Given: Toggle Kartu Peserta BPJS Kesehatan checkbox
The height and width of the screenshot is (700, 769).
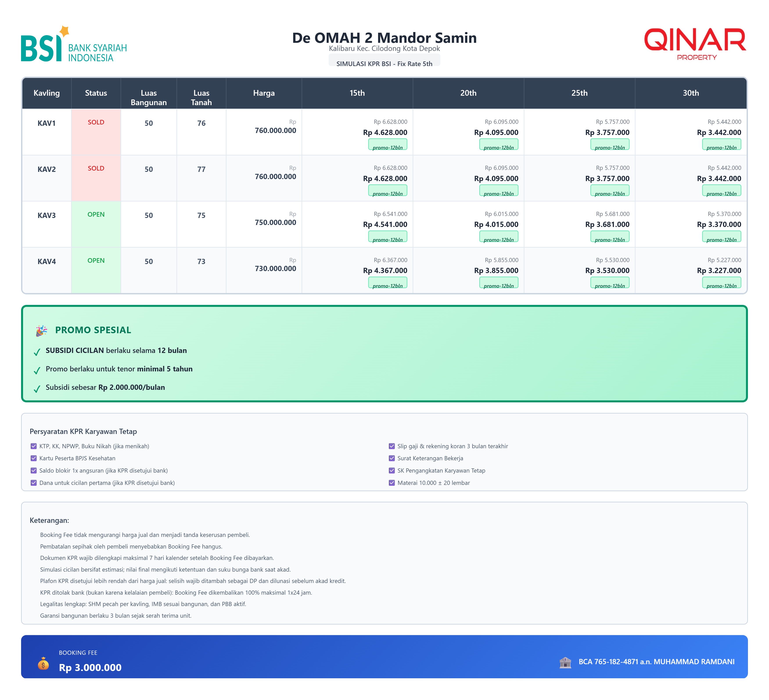Looking at the screenshot, I should (34, 458).
